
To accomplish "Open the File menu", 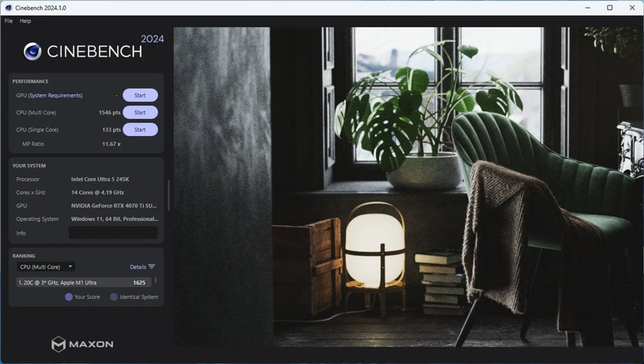I will coord(9,21).
